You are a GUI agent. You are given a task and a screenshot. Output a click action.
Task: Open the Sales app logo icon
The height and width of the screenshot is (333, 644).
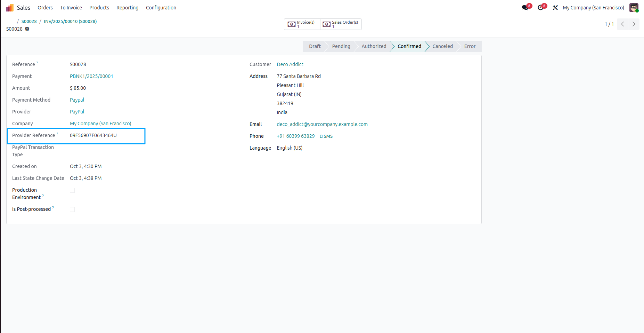[x=10, y=8]
